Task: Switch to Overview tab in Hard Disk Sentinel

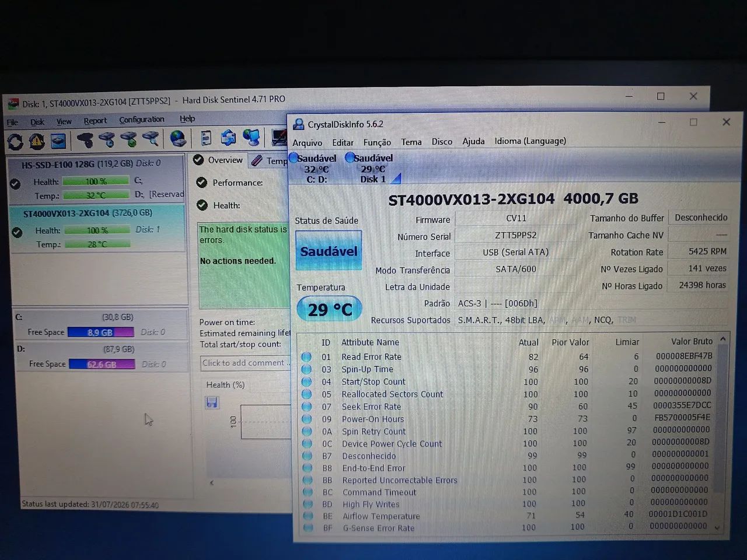Action: [218, 160]
